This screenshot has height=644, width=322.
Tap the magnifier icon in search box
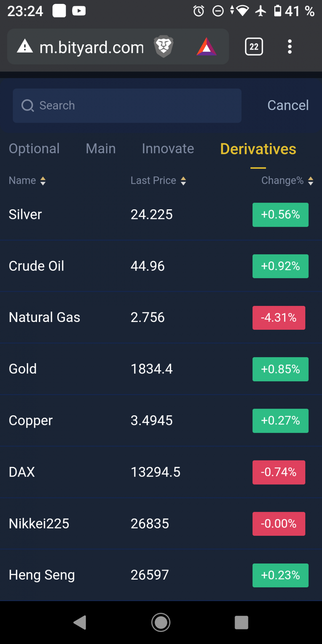pyautogui.click(x=28, y=106)
